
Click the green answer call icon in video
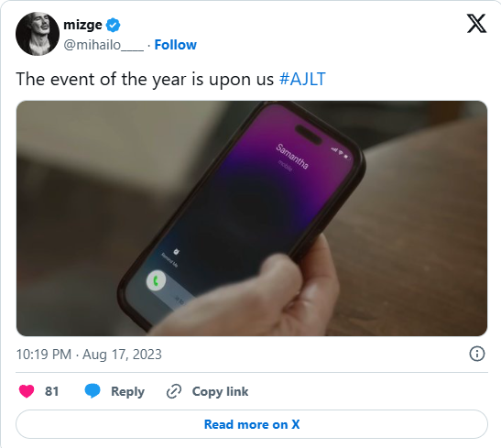pyautogui.click(x=156, y=281)
